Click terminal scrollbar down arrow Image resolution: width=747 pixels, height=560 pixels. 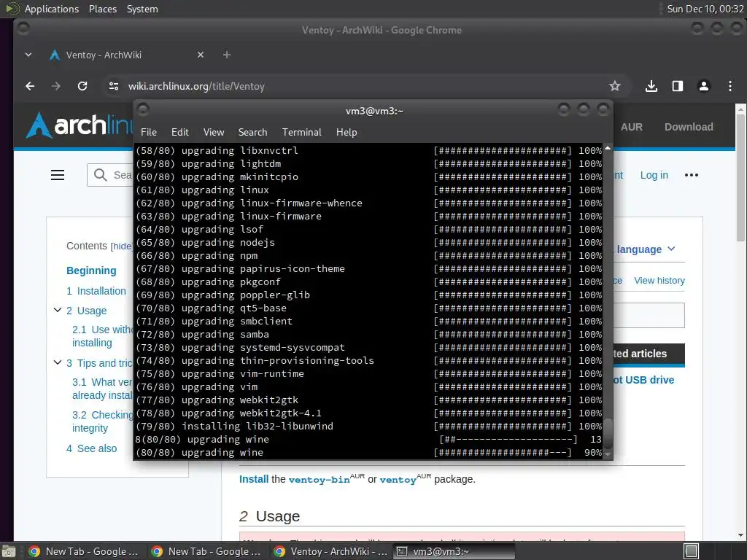click(x=608, y=455)
